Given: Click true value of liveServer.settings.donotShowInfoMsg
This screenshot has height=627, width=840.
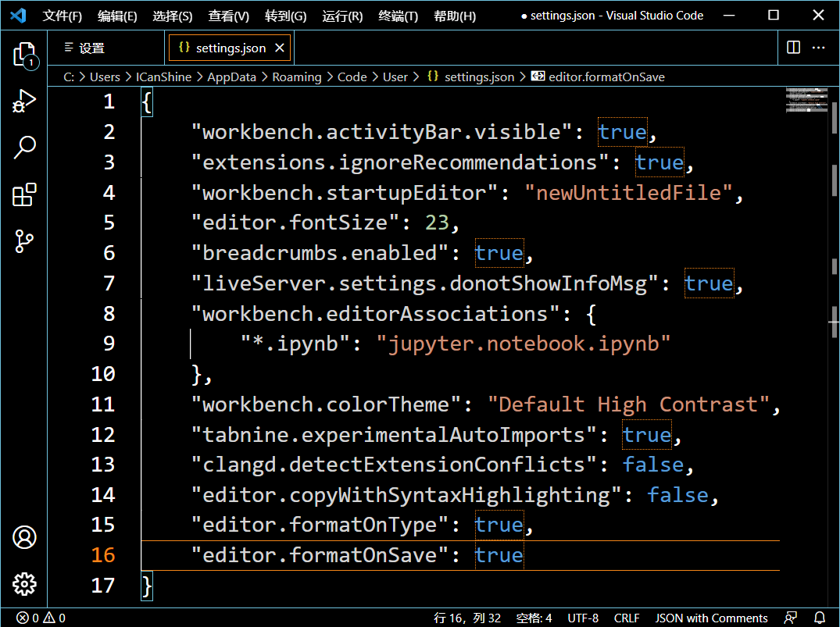Looking at the screenshot, I should [710, 283].
